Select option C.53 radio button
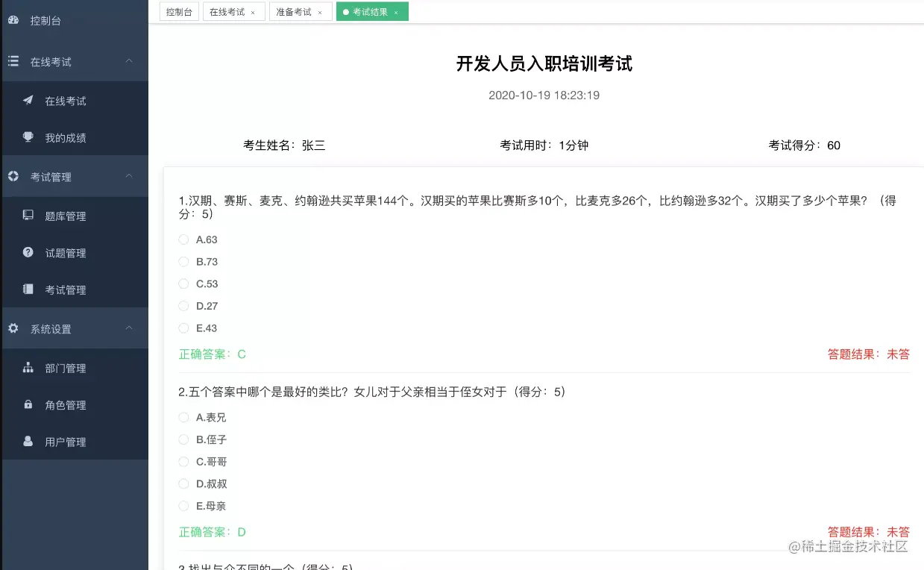This screenshot has height=570, width=924. (x=183, y=284)
